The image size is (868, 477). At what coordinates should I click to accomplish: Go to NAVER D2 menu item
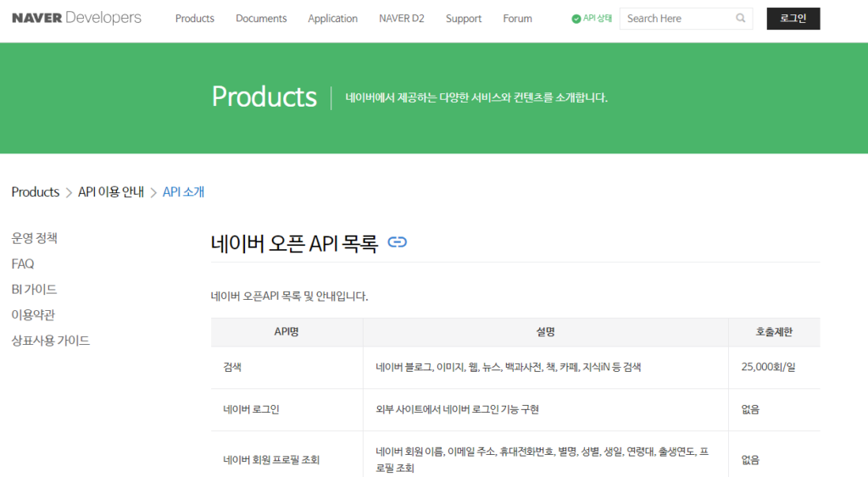(401, 19)
